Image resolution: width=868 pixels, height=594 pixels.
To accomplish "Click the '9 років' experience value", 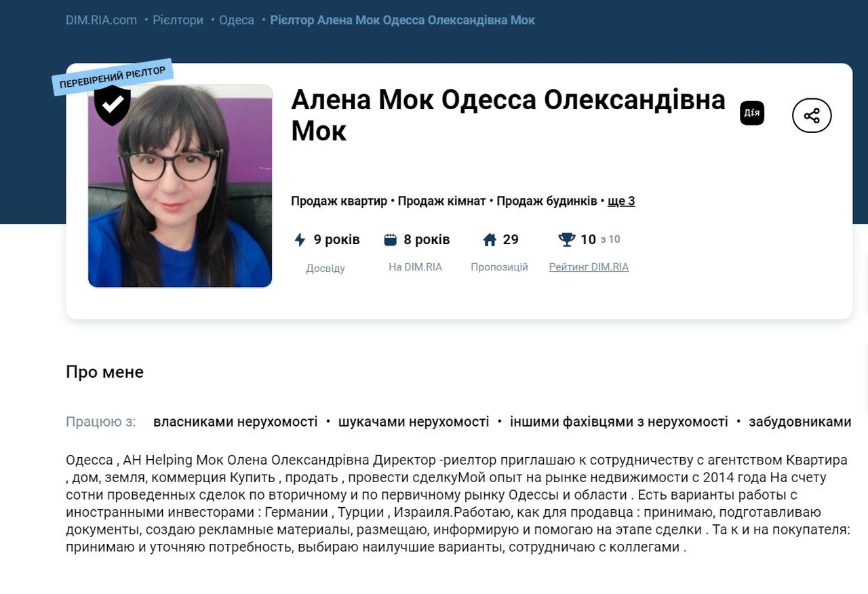I will (x=336, y=239).
